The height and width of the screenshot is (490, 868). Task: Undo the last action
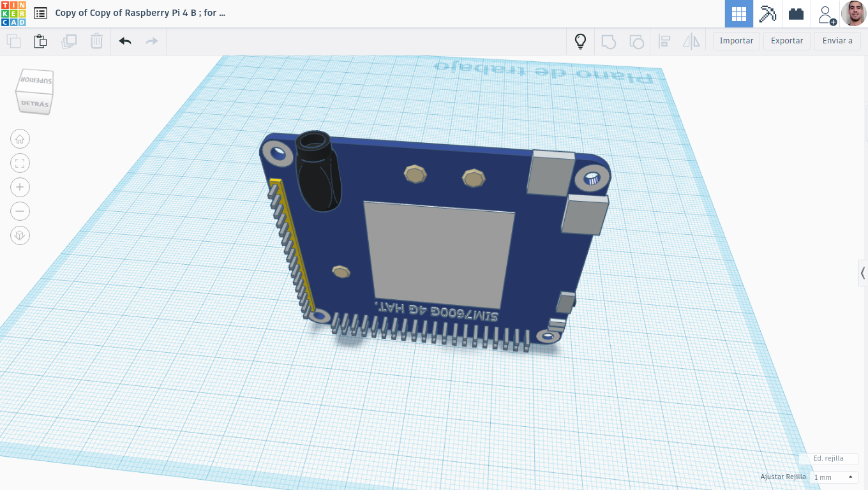tap(125, 41)
